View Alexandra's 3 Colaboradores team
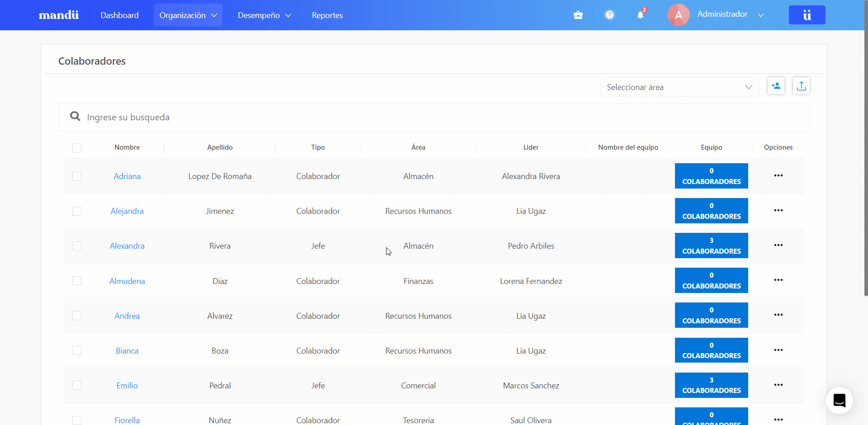Image resolution: width=868 pixels, height=425 pixels. tap(711, 246)
